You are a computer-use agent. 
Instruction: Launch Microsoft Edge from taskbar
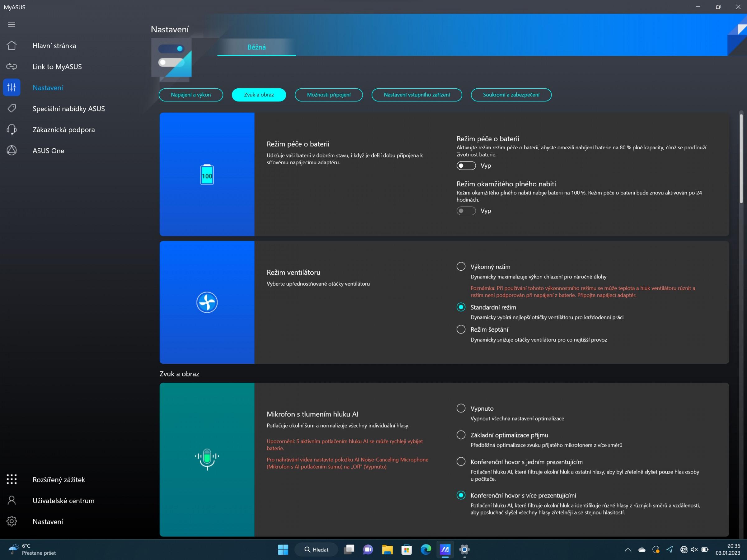(x=426, y=549)
